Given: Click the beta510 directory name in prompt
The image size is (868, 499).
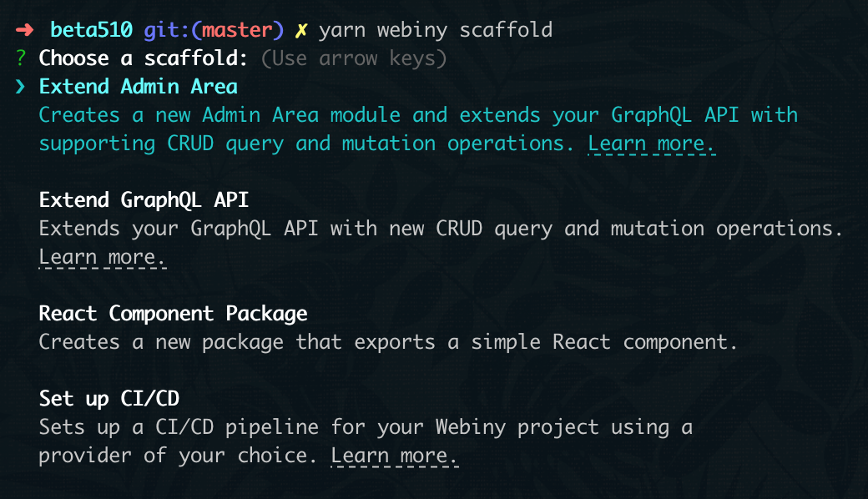Looking at the screenshot, I should (91, 30).
